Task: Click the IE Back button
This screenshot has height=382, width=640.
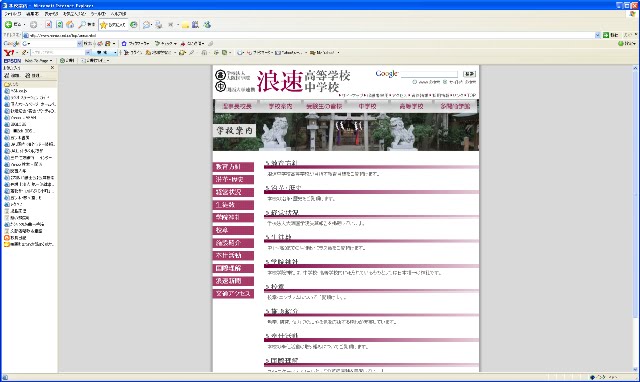Action: tap(12, 24)
